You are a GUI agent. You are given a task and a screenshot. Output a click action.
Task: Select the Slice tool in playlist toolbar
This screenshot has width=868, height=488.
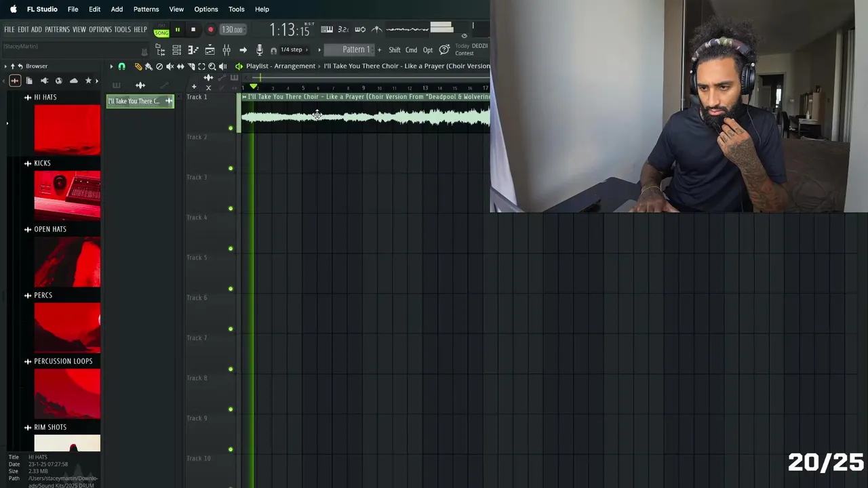click(x=191, y=66)
